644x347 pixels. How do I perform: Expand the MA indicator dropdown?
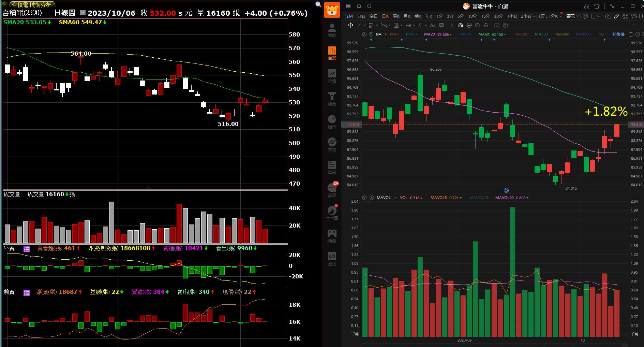[x=386, y=34]
